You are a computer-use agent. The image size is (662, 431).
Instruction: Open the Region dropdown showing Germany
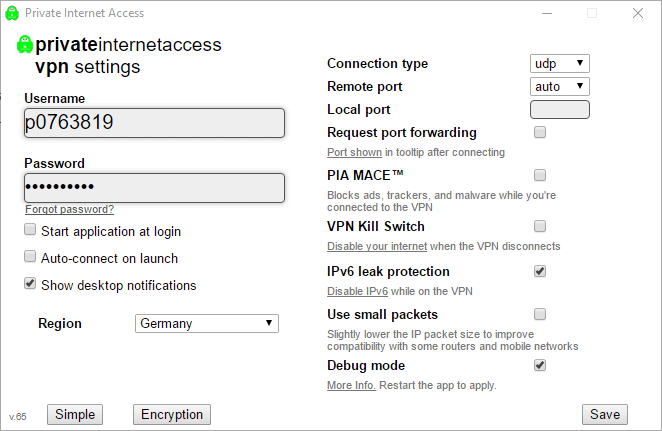(207, 323)
